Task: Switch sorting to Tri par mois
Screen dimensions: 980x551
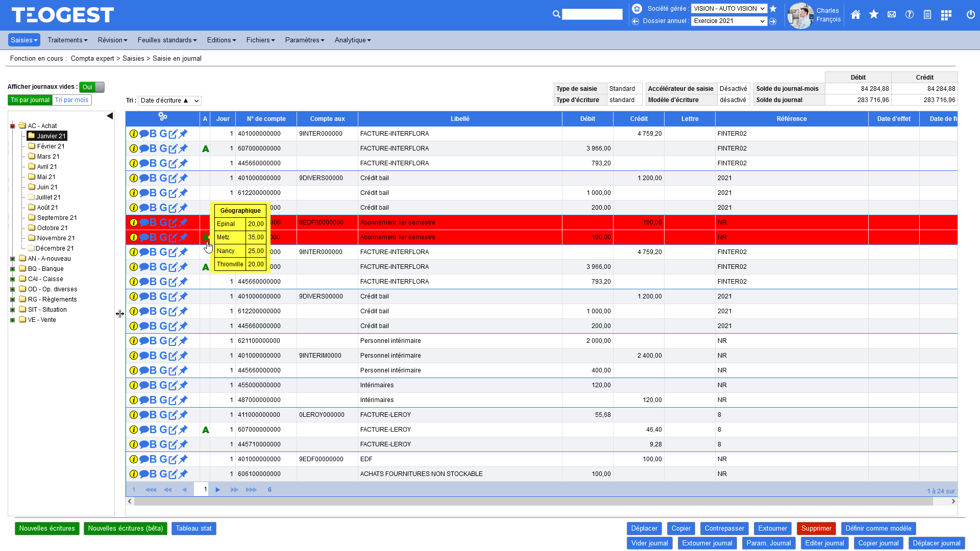Action: tap(71, 99)
